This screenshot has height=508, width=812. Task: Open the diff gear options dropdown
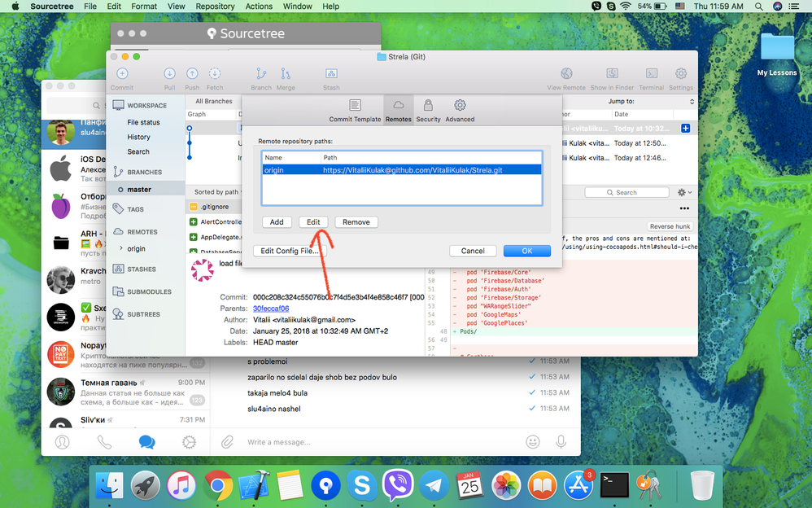tap(684, 192)
